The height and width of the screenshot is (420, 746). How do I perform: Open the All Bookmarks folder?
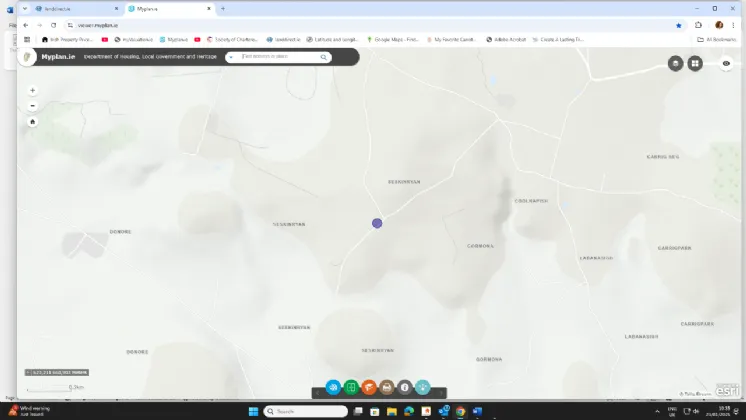[x=718, y=40]
